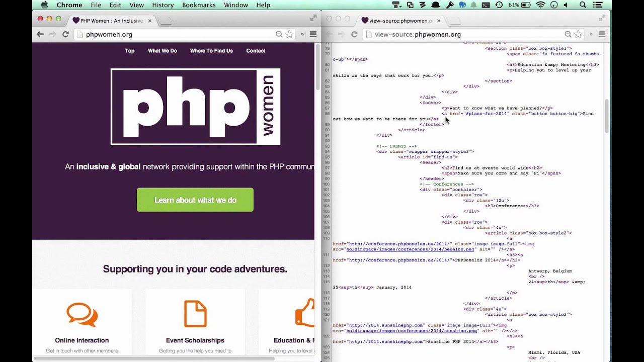Enter fullscreen on the phpwomen.org window
Screen dimensions: 644x362
click(313, 18)
